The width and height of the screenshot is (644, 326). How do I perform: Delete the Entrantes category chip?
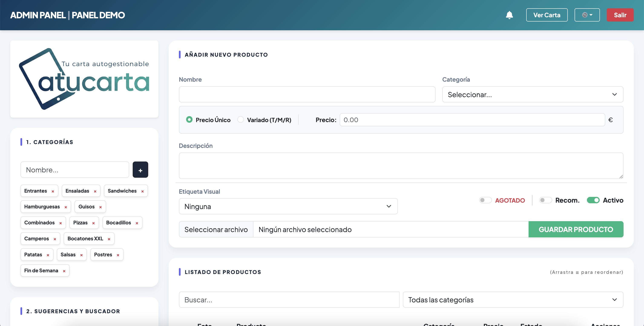pos(53,191)
